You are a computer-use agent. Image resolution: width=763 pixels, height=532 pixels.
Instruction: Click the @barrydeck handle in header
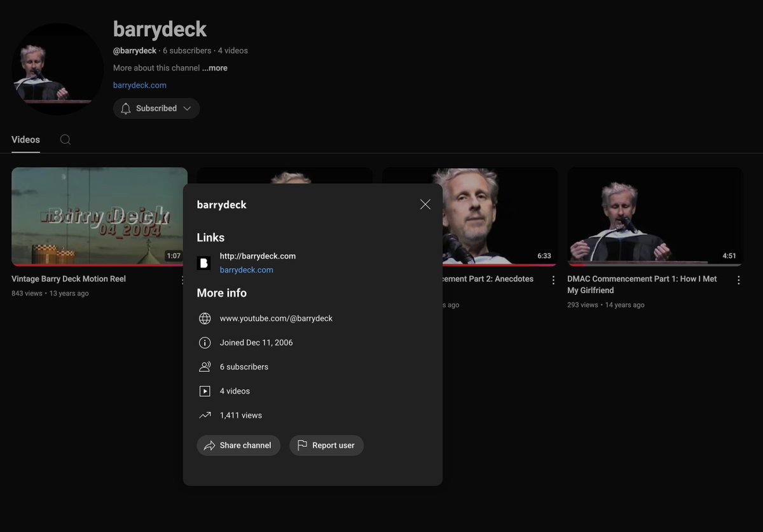135,51
